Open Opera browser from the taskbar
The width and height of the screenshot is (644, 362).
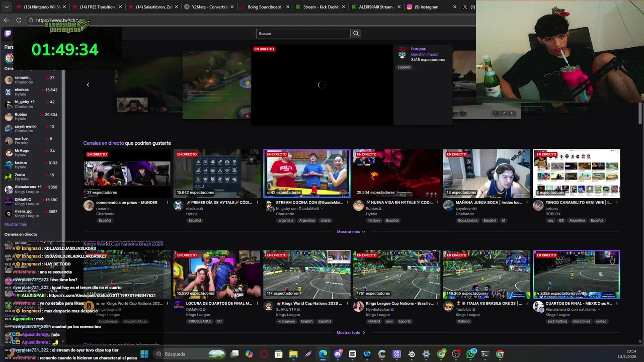tap(264, 354)
